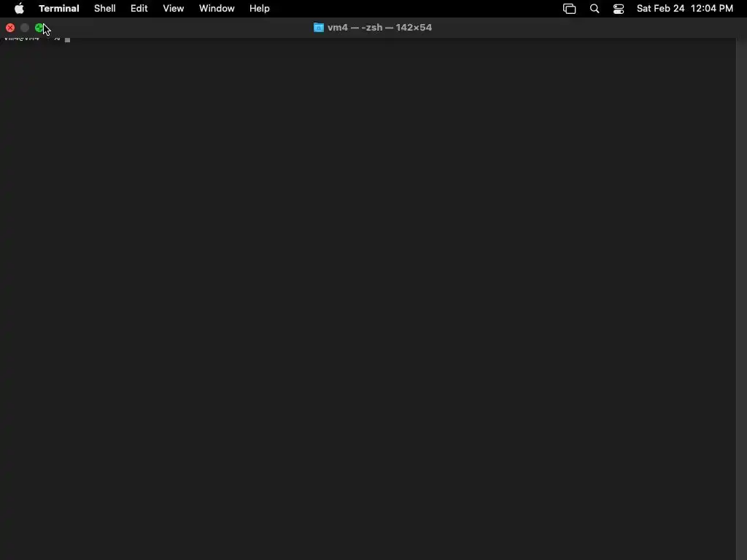The width and height of the screenshot is (747, 560).
Task: Open the Shell menu
Action: [105, 9]
